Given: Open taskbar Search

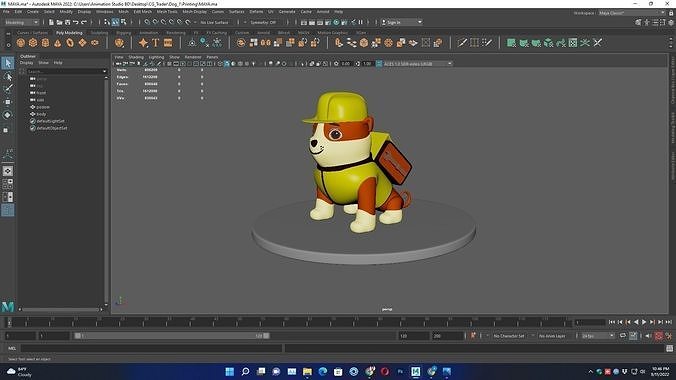Looking at the screenshot, I should click(245, 371).
